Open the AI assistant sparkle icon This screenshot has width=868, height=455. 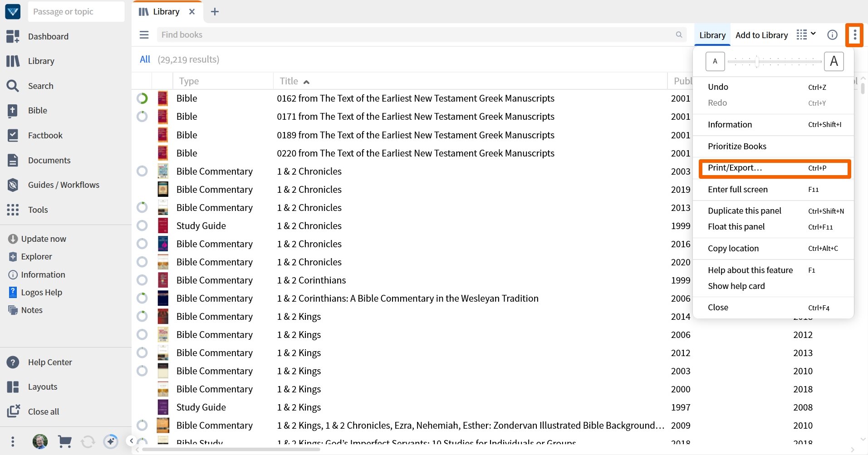pos(111,441)
